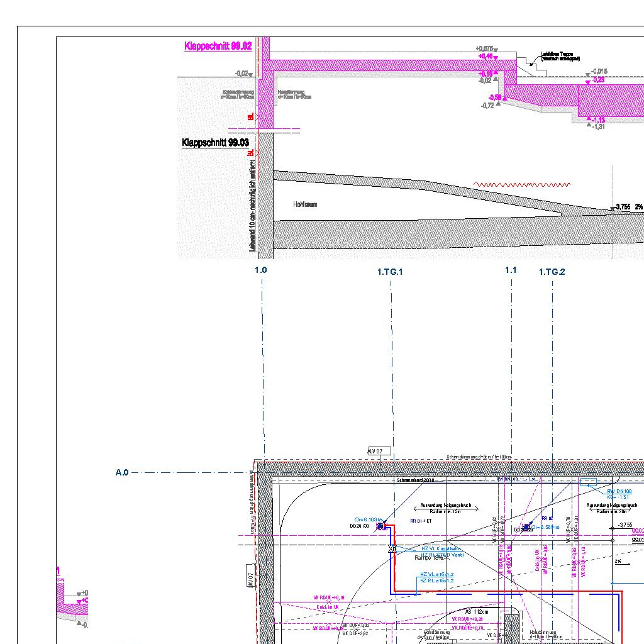The width and height of the screenshot is (644, 644).
Task: Select grid axis label 1.TG.2
Action: 552,272
